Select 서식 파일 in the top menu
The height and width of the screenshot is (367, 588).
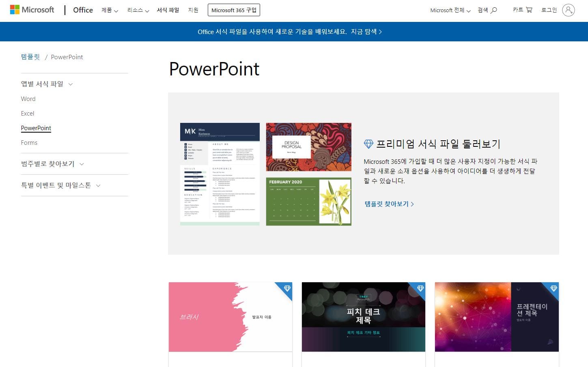point(168,10)
